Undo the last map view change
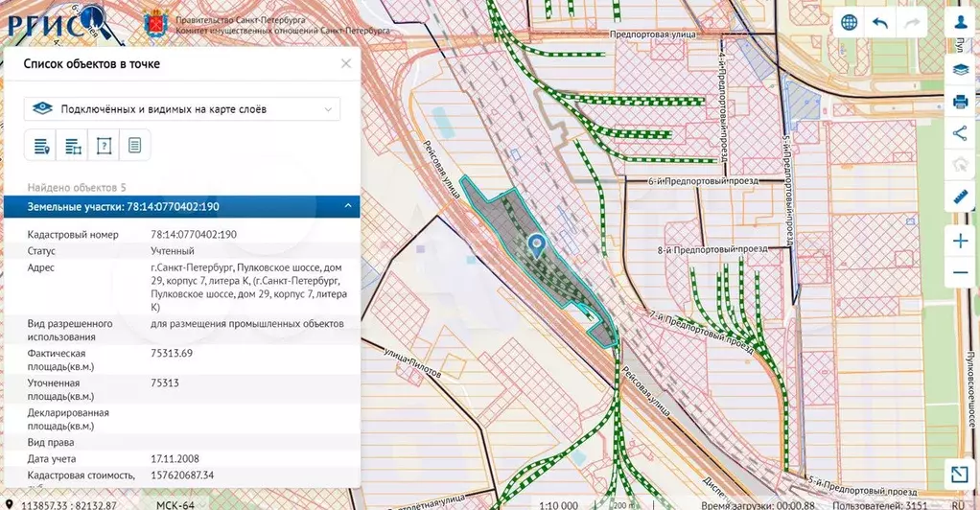Image resolution: width=980 pixels, height=510 pixels. tap(880, 23)
